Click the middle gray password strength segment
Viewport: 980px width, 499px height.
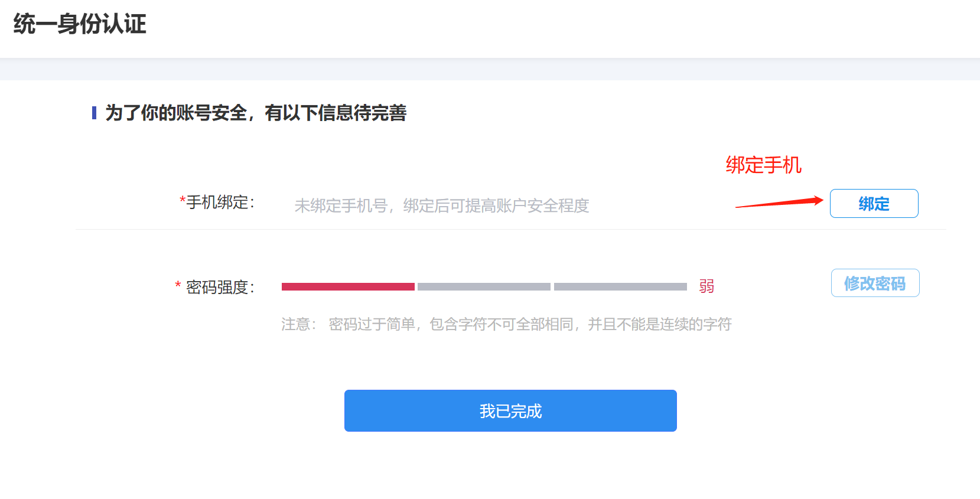pyautogui.click(x=483, y=286)
